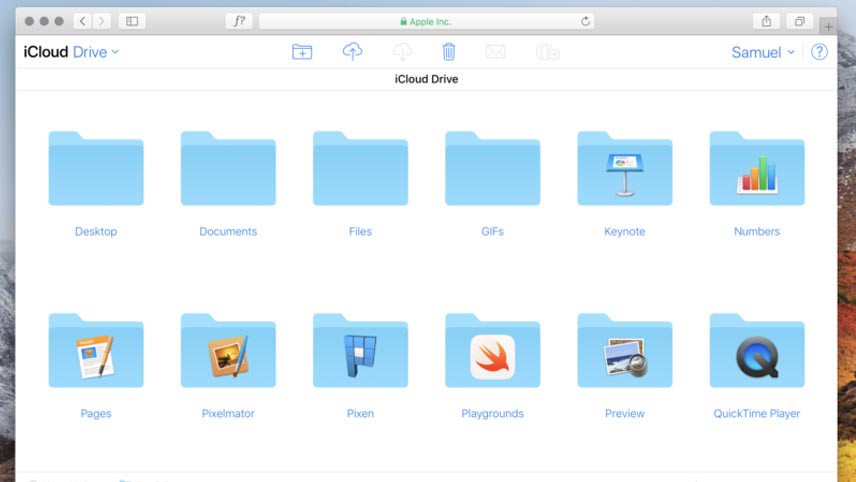Select the QuickTime Player folder label
856x482 pixels.
pos(757,414)
